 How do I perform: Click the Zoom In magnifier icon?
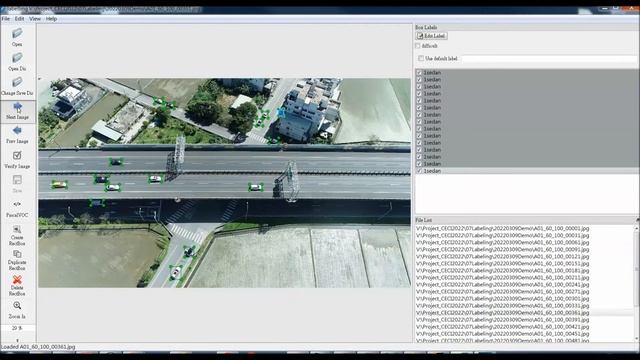17,305
